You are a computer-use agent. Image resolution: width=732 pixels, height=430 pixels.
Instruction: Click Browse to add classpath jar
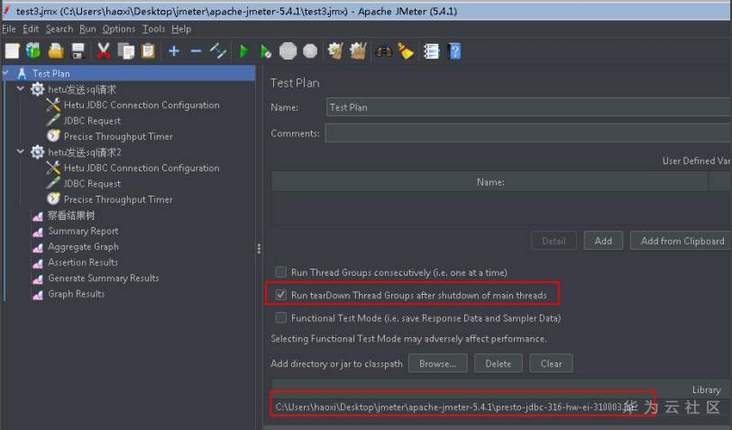tap(437, 363)
